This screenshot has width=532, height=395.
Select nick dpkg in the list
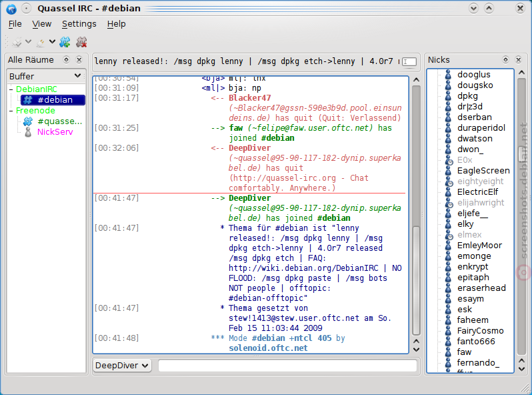click(x=467, y=96)
